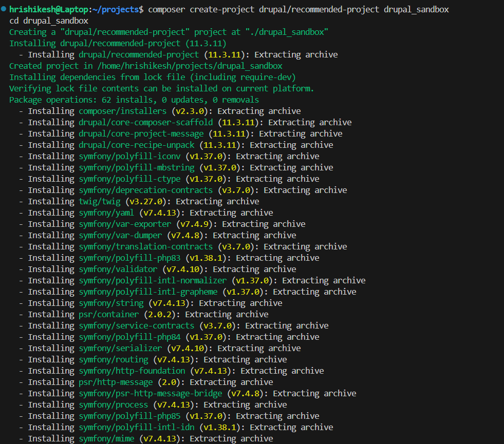Click the 'symfony/yaml' package name

pyautogui.click(x=106, y=213)
